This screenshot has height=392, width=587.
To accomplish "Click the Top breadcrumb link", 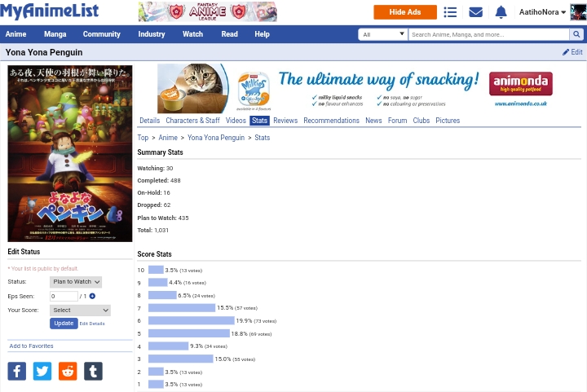I will [143, 138].
